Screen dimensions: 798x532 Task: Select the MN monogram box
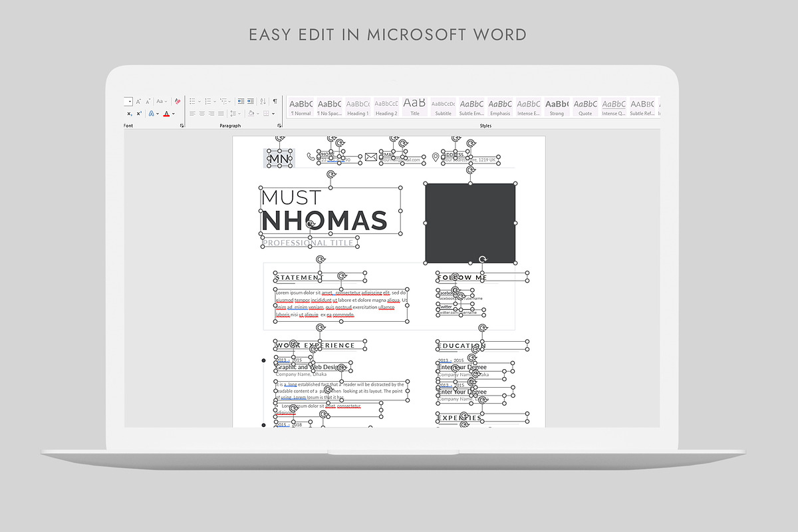pyautogui.click(x=279, y=158)
